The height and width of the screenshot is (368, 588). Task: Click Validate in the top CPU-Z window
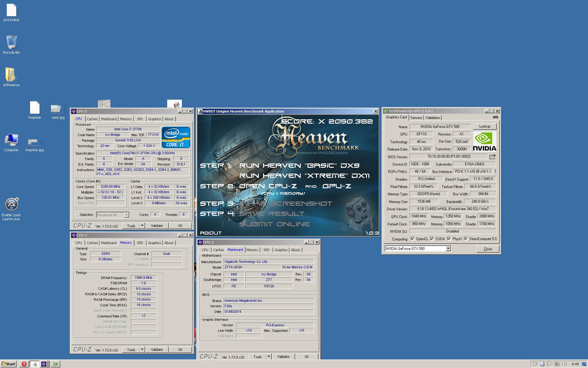click(x=157, y=226)
